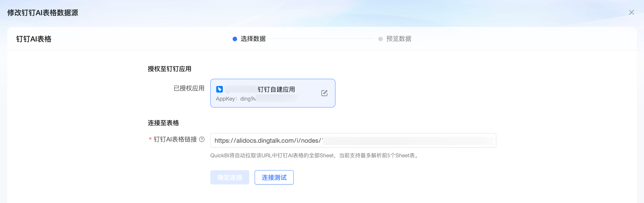Click the 确定连接 button
The height and width of the screenshot is (203, 644).
click(230, 177)
